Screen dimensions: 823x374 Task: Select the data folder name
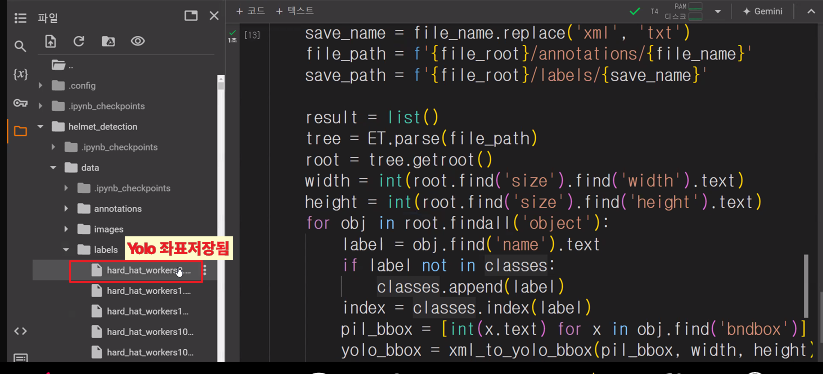(90, 168)
